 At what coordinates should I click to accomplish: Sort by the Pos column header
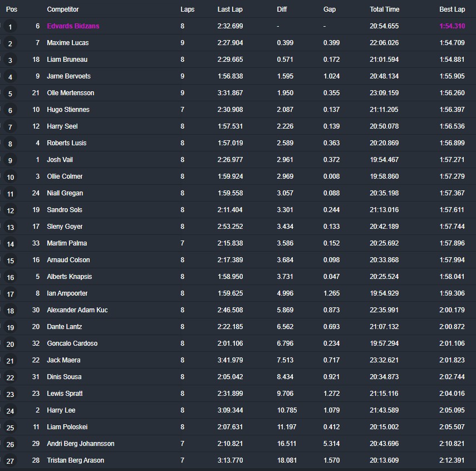tap(11, 9)
